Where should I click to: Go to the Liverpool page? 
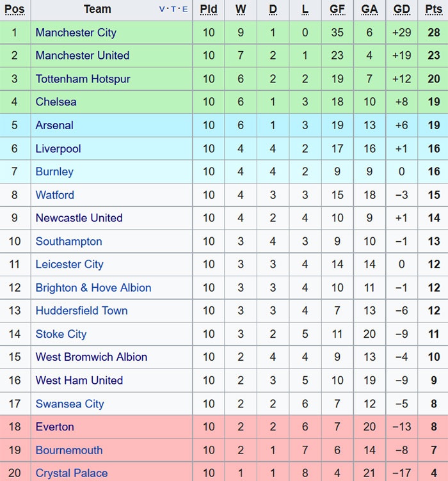pyautogui.click(x=58, y=148)
